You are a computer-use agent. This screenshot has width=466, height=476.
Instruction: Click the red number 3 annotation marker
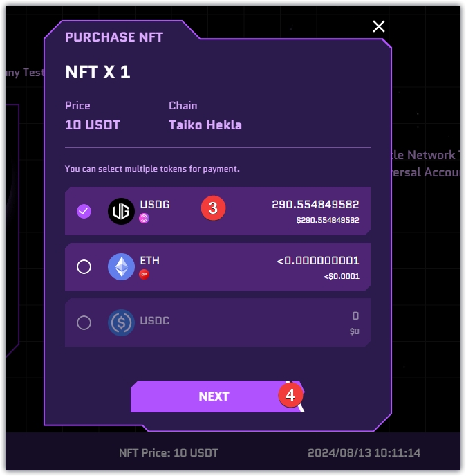[213, 208]
